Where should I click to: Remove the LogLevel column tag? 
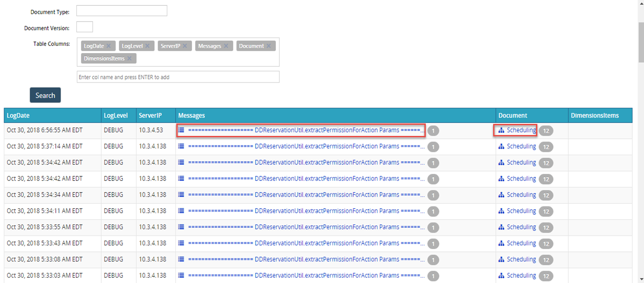tap(147, 46)
